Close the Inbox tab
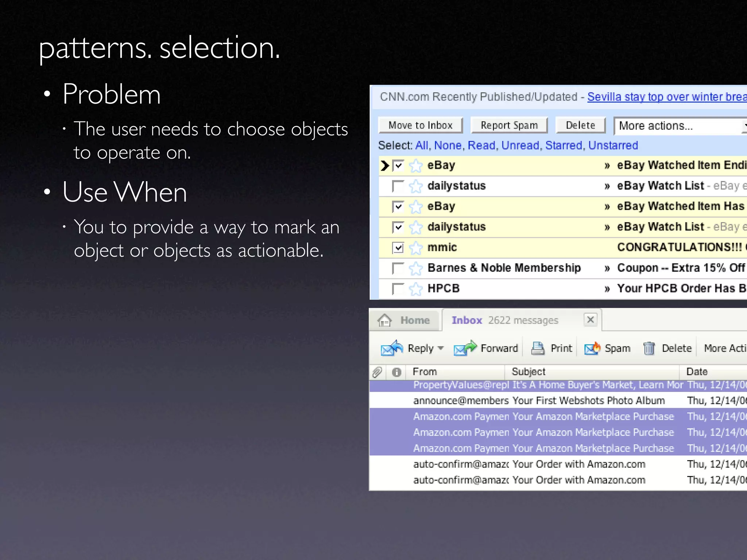The image size is (747, 560). 591,320
